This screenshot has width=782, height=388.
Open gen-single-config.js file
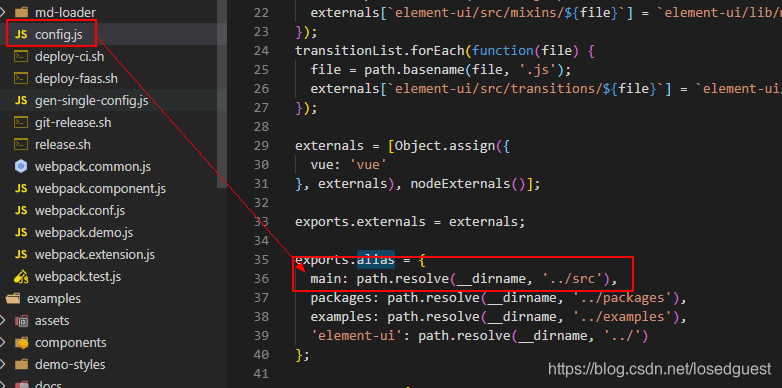click(x=91, y=100)
